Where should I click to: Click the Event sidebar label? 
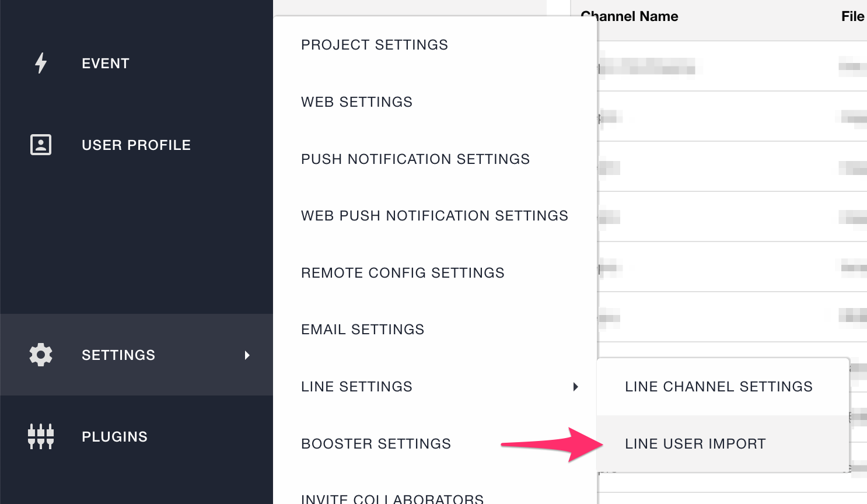[x=106, y=64]
